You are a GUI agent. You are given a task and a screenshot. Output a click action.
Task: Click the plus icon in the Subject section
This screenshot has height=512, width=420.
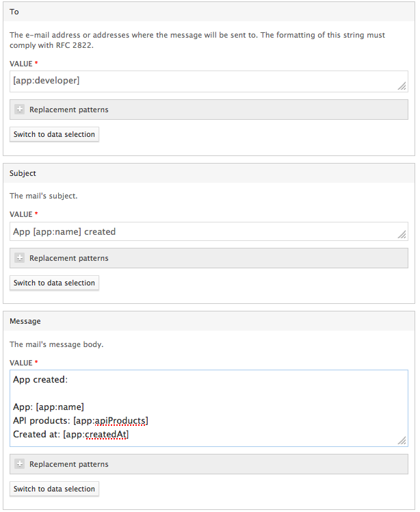(20, 258)
